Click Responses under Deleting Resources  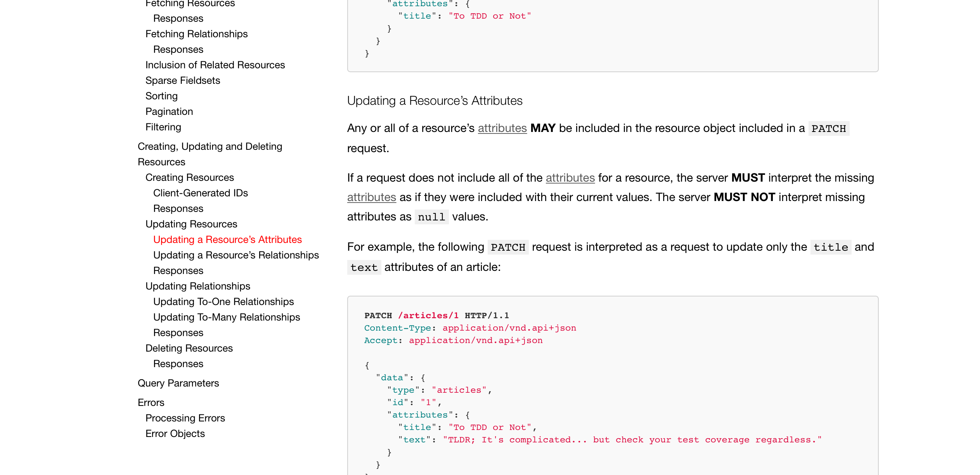point(178,364)
